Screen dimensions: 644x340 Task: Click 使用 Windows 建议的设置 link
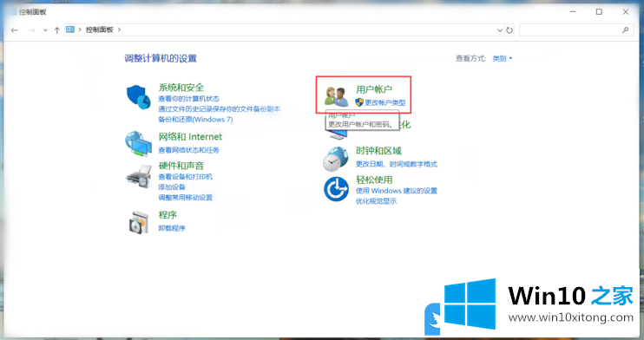(397, 191)
